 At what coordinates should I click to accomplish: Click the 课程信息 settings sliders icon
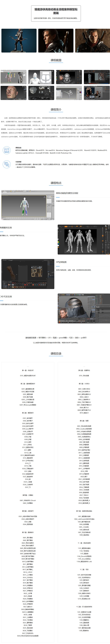coord(6,150)
